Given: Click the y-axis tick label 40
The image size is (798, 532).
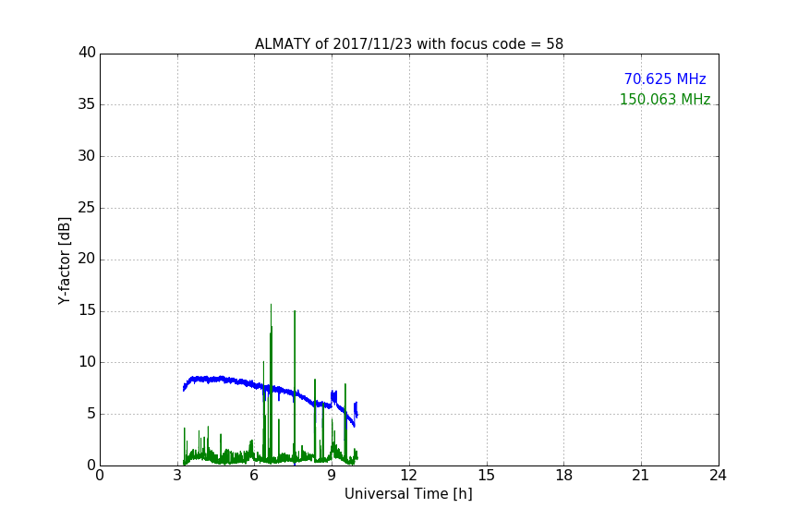Looking at the screenshot, I should (87, 53).
